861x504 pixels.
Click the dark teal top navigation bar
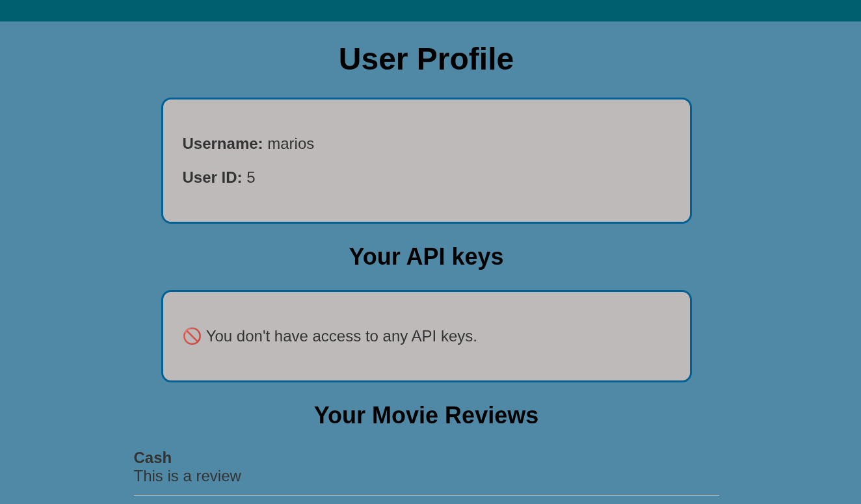[x=431, y=10]
